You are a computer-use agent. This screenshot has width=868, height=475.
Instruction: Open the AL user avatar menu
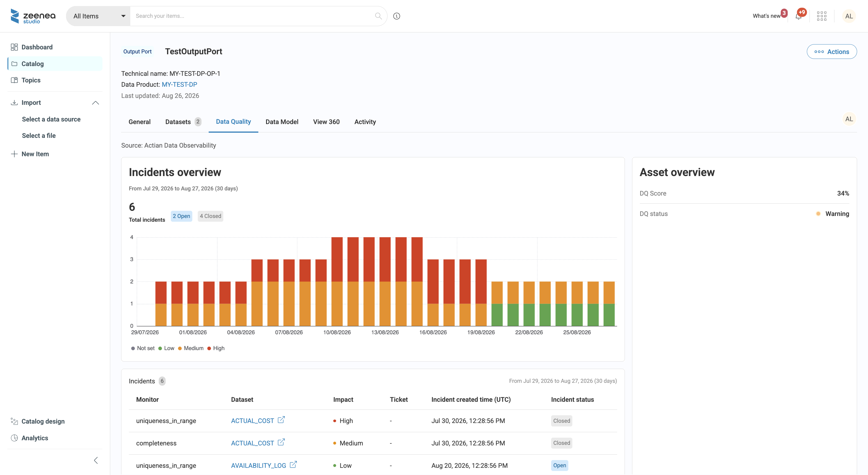pyautogui.click(x=849, y=16)
